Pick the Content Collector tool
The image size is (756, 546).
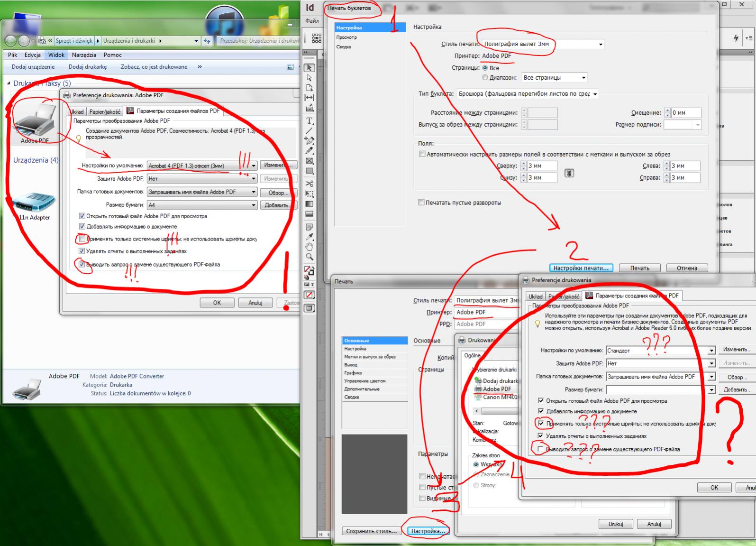point(309,108)
